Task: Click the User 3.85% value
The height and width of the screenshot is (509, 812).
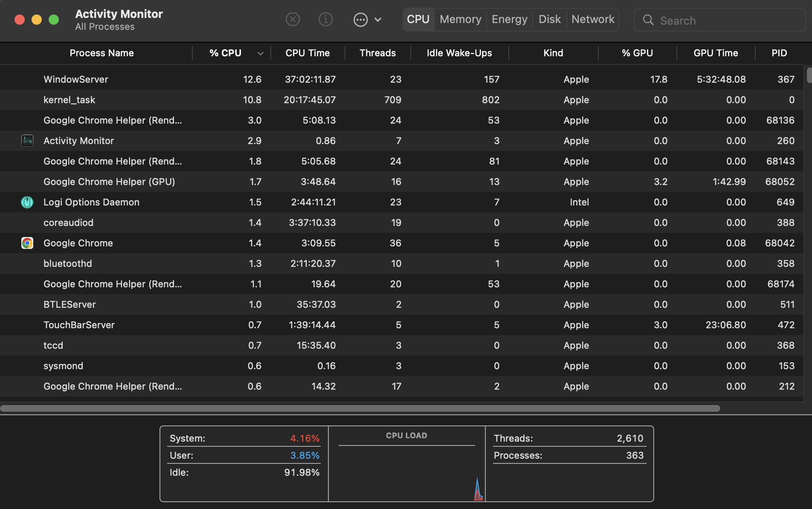Action: (x=305, y=455)
